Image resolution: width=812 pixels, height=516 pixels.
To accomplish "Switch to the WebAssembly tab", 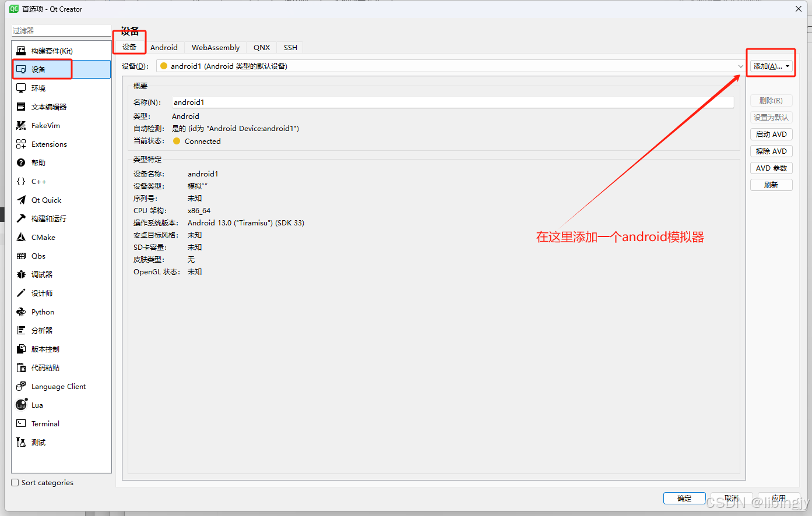I will pyautogui.click(x=216, y=47).
